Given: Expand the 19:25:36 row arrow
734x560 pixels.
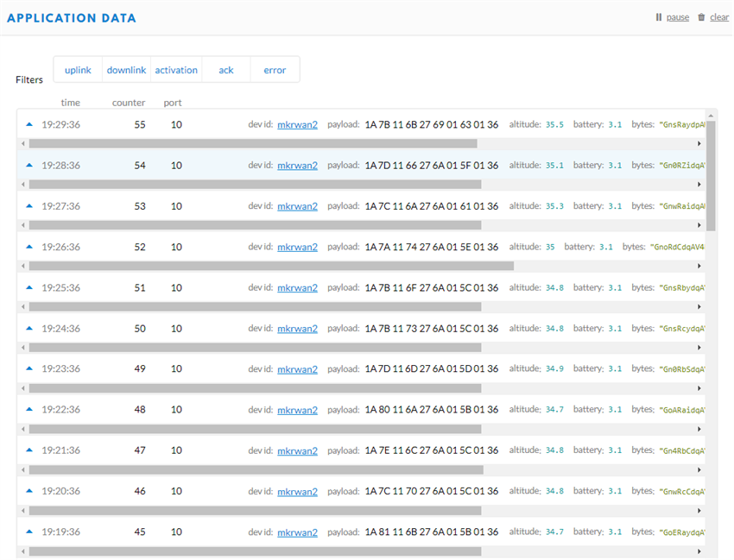Looking at the screenshot, I should [28, 287].
